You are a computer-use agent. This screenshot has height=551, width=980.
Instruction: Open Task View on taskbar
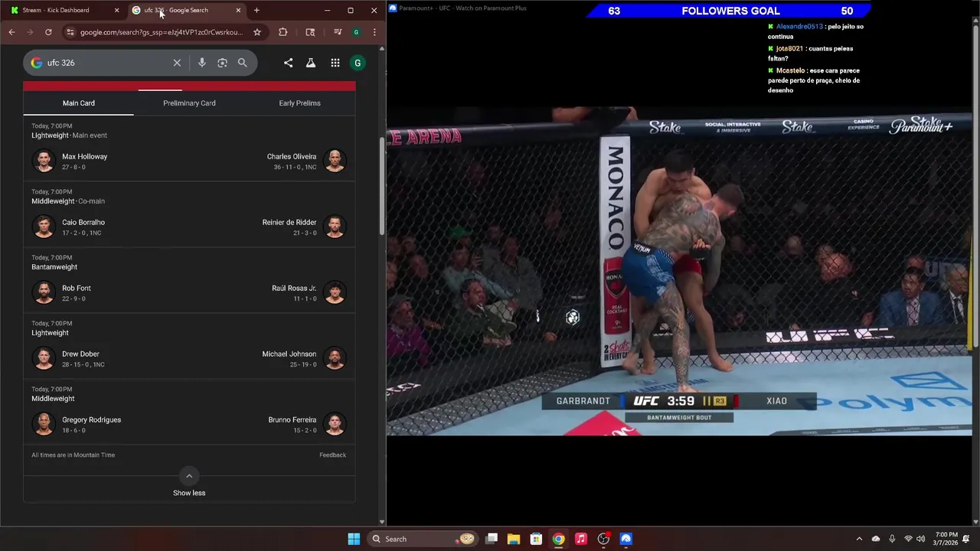(x=492, y=539)
